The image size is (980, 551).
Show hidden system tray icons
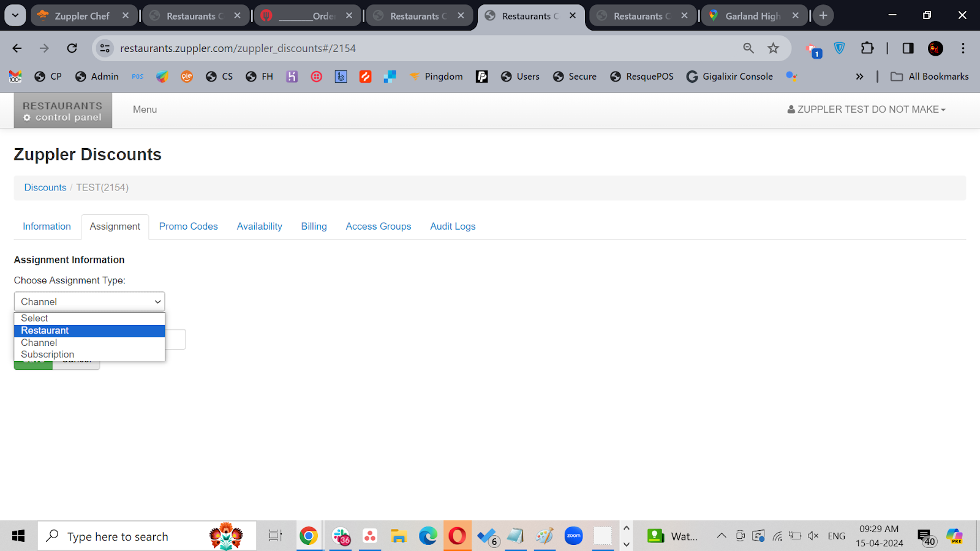[722, 536]
